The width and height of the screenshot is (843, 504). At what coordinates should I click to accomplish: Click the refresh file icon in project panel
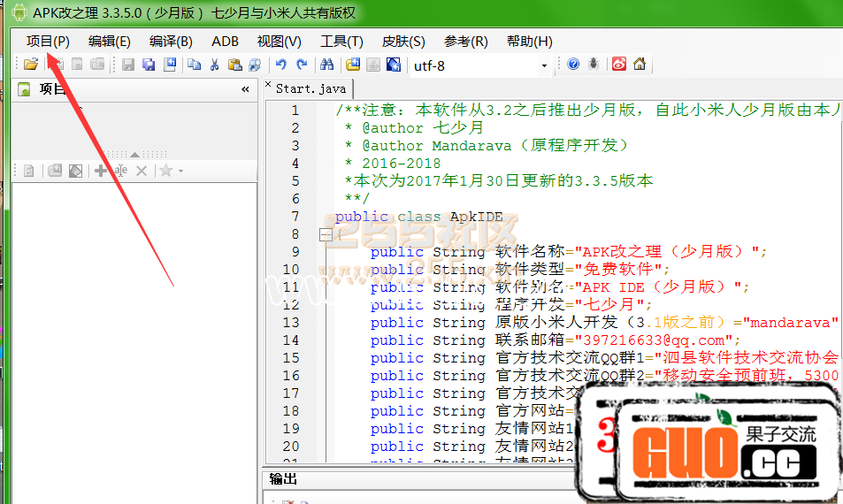(x=29, y=171)
